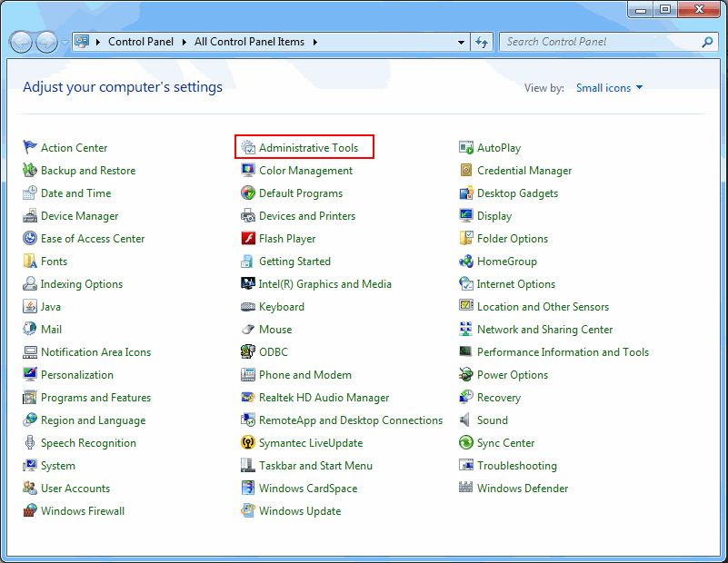Click the Sync Center green icon
The image size is (728, 563).
[466, 443]
